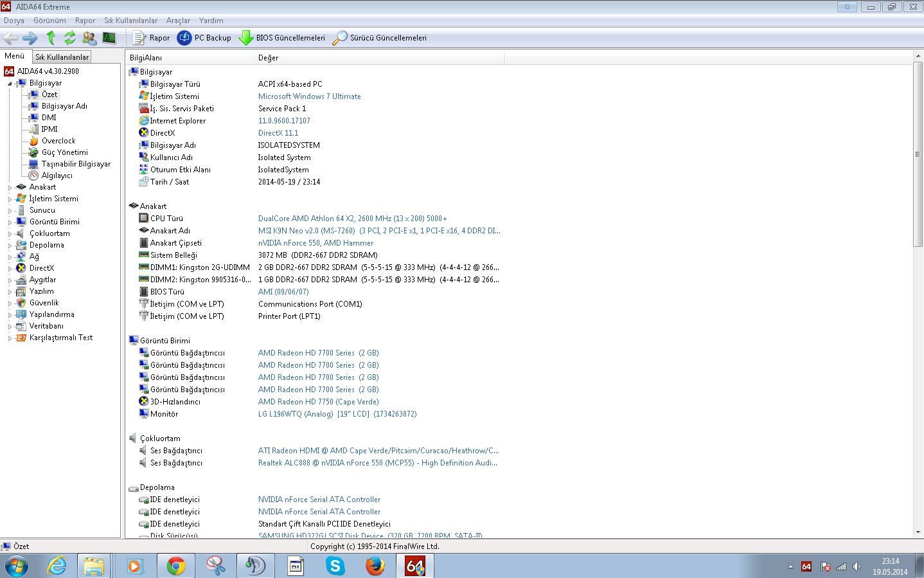Open BIOS Güncellemeleri
This screenshot has height=578, width=924.
point(282,38)
